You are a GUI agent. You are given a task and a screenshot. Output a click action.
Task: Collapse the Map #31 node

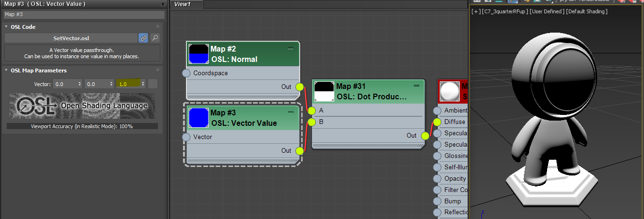(417, 86)
